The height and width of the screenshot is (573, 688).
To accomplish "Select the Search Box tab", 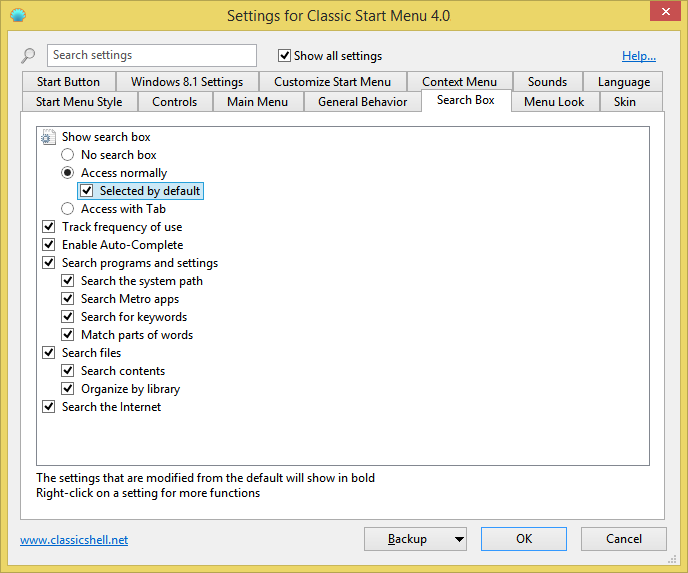I will tap(466, 100).
